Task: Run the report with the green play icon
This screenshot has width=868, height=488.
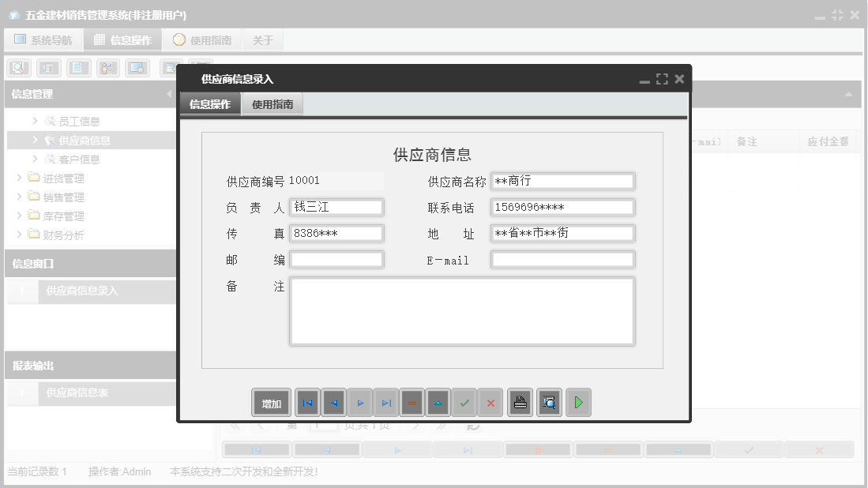Action: (577, 402)
